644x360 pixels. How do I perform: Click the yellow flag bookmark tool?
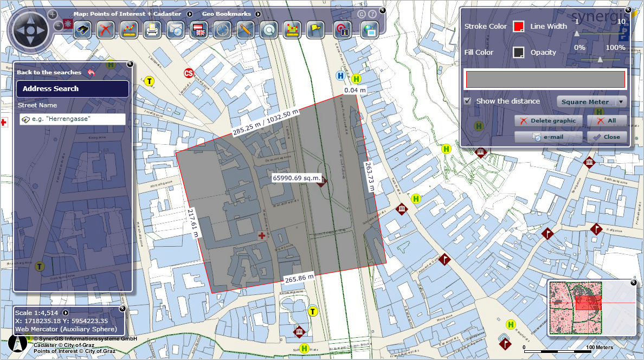point(315,30)
